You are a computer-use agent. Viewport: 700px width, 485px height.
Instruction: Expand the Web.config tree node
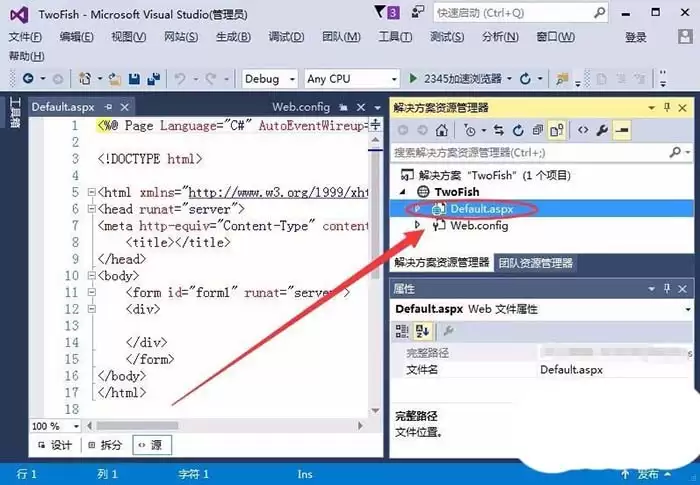[x=417, y=225]
